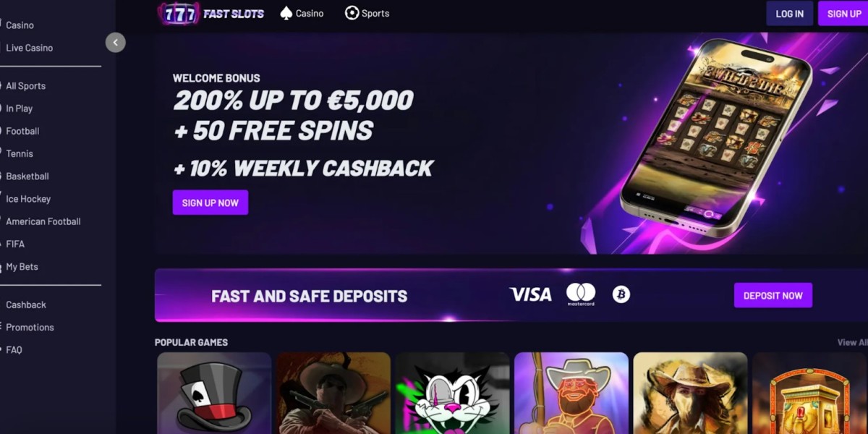Collapse the sidebar with the arrow button

coord(115,43)
